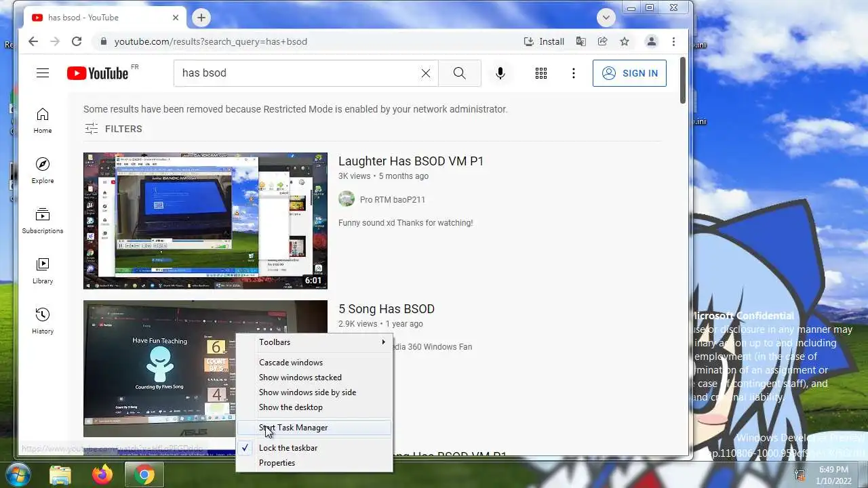Click the YouTube logo
This screenshot has width=868, height=488.
[98, 73]
